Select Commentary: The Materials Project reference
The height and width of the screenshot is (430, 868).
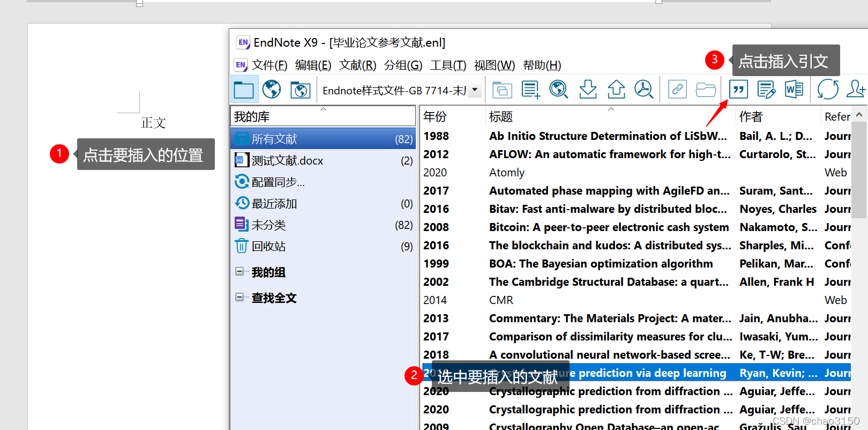pos(636,318)
